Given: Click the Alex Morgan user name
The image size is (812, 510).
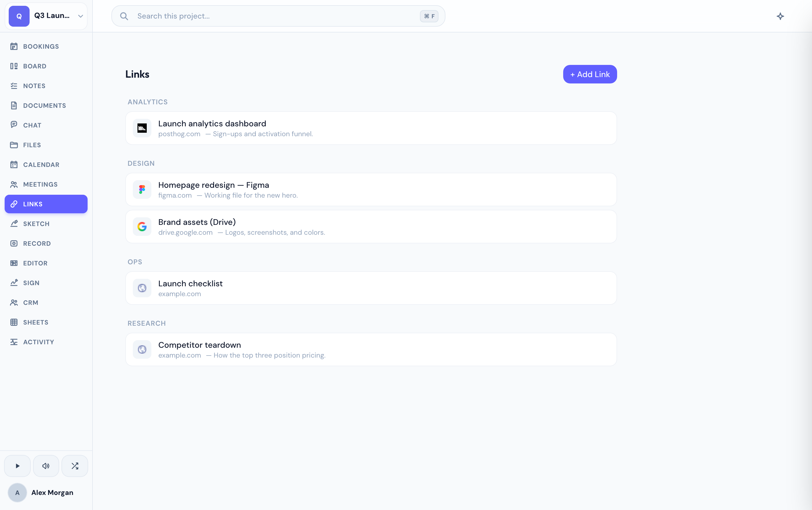Looking at the screenshot, I should coord(52,493).
